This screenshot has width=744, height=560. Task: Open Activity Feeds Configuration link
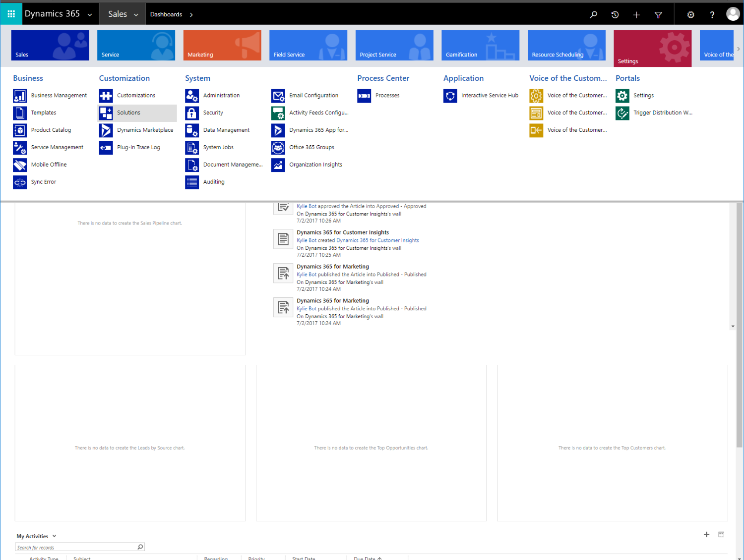[x=319, y=113]
